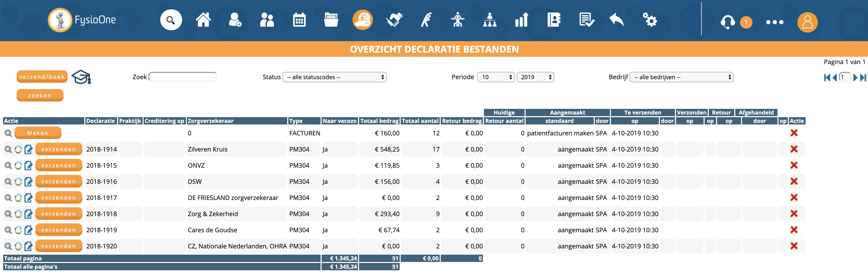This screenshot has height=276, width=868.
Task: Open the euro finance icon
Action: [362, 20]
